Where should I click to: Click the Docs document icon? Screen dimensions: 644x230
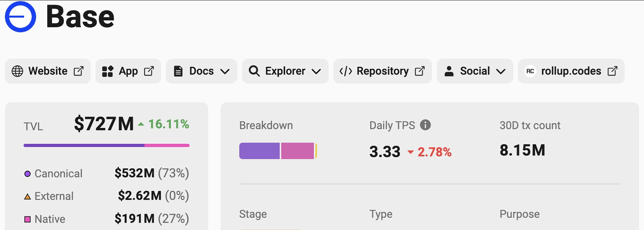point(178,71)
